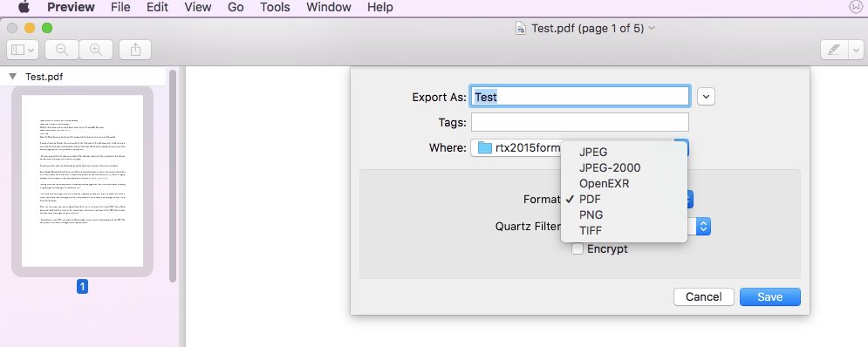Screen dimensions: 868x347
Task: Open the Tools menu
Action: tap(275, 7)
